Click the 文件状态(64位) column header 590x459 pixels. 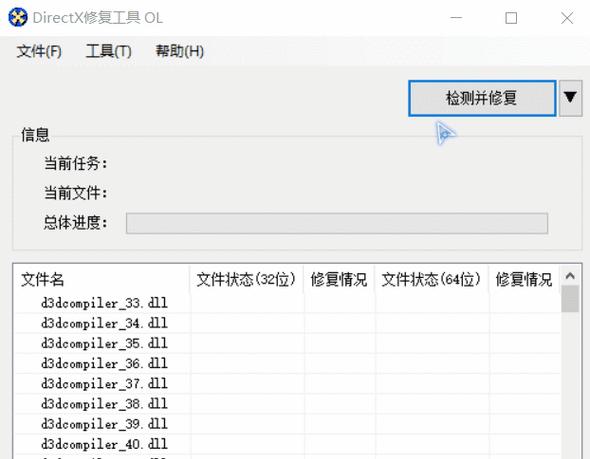[x=432, y=279]
